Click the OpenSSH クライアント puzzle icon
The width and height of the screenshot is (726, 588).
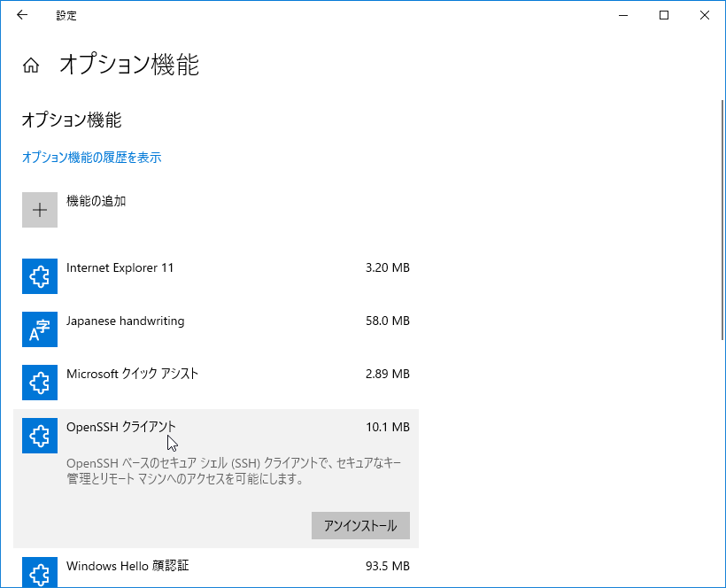(40, 436)
